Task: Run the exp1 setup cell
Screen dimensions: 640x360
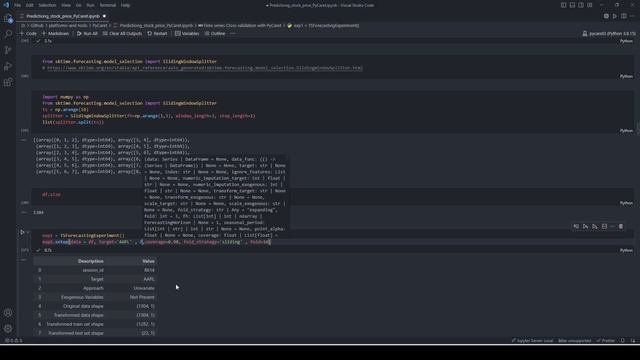Action: (x=22, y=232)
